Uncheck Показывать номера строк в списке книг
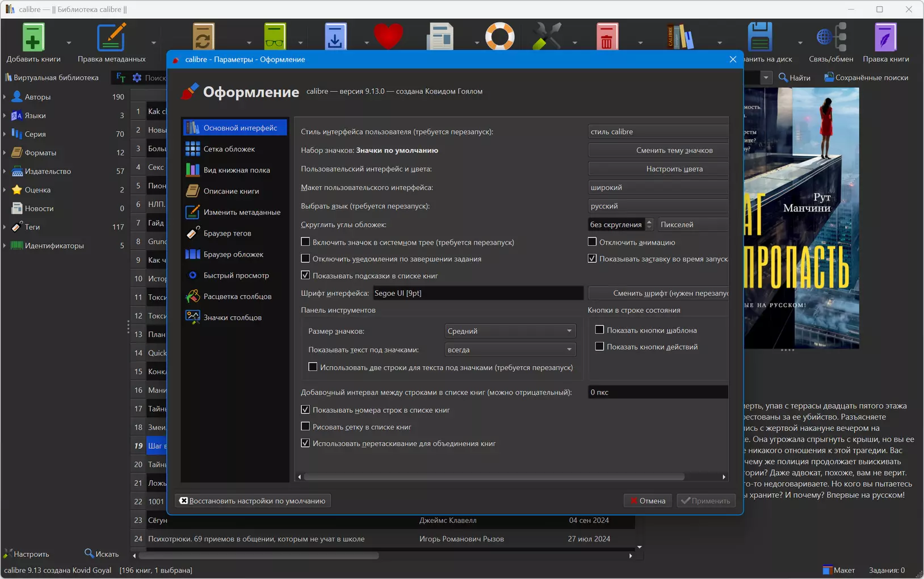Image resolution: width=924 pixels, height=579 pixels. [305, 409]
